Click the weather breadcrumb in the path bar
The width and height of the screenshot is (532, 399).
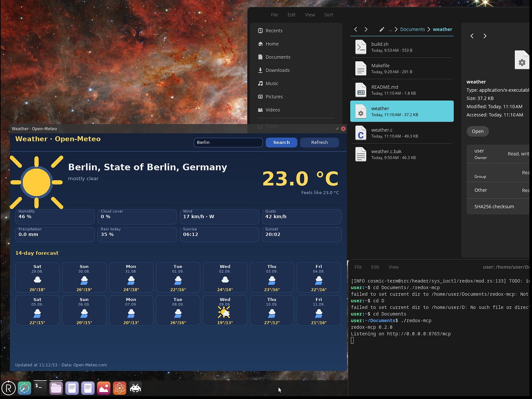point(442,29)
